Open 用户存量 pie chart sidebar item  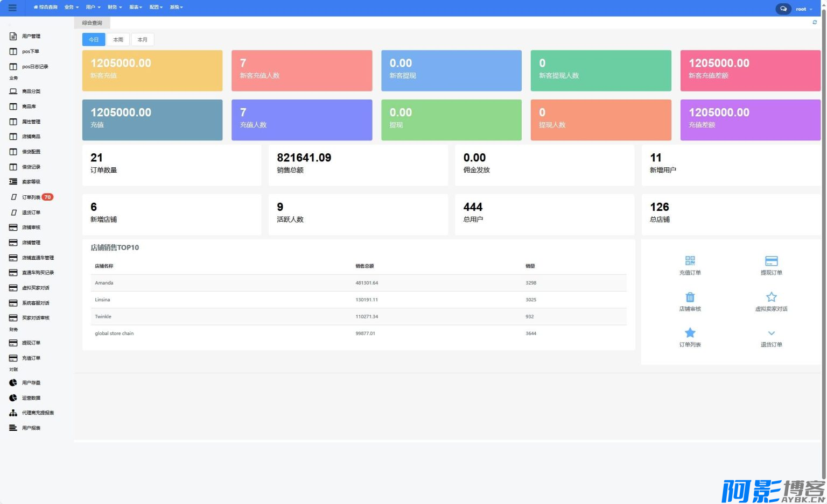click(31, 383)
